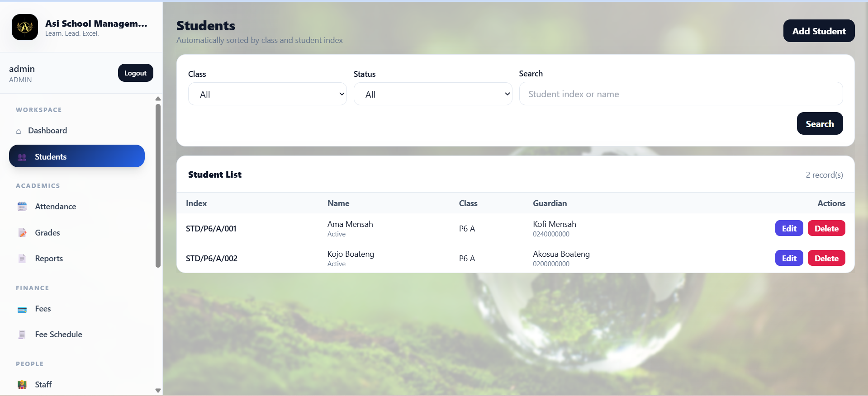Click the Reports document icon

click(x=22, y=259)
